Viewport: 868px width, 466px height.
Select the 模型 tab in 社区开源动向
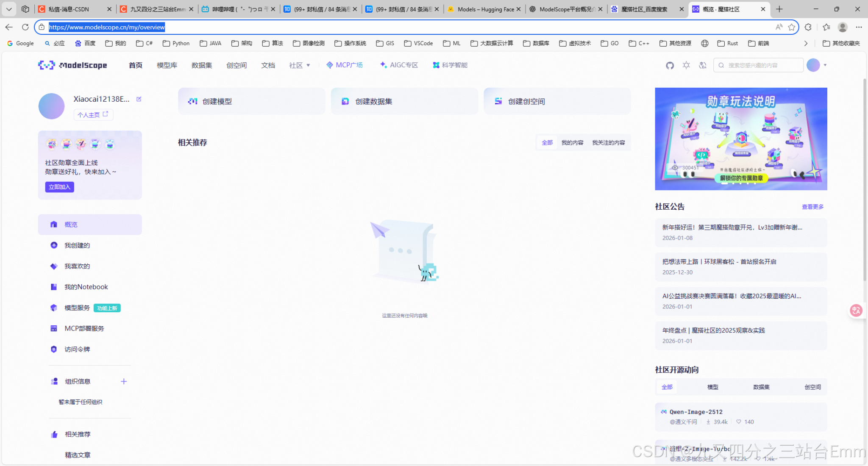(x=712, y=387)
